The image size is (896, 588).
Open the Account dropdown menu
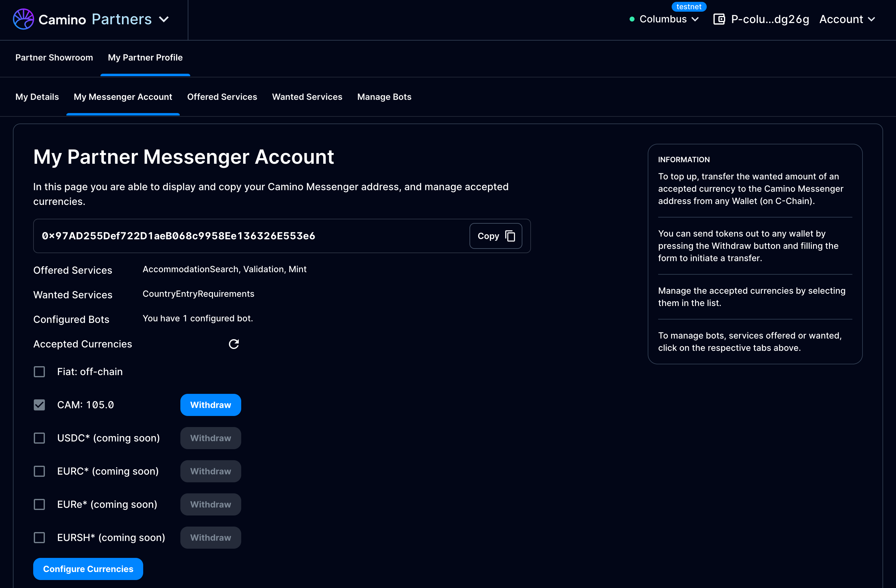[847, 19]
